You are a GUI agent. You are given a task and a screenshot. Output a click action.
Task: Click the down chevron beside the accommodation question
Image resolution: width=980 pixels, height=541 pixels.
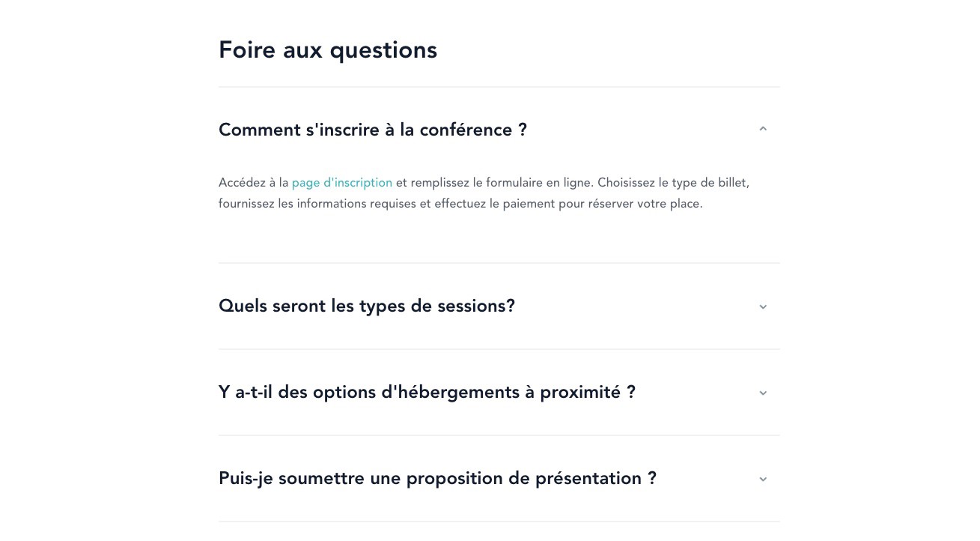[x=763, y=393]
